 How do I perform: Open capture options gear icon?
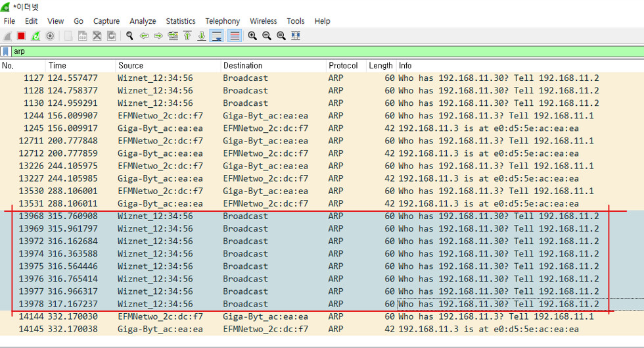pos(50,36)
